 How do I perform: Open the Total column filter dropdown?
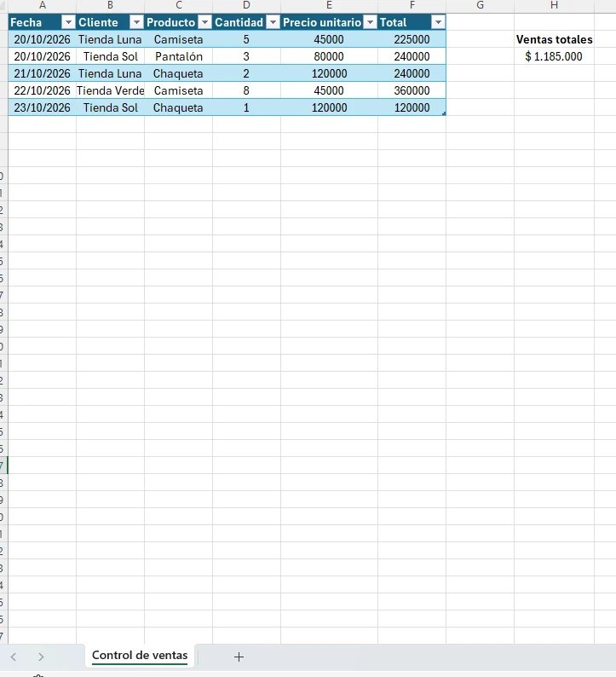438,22
